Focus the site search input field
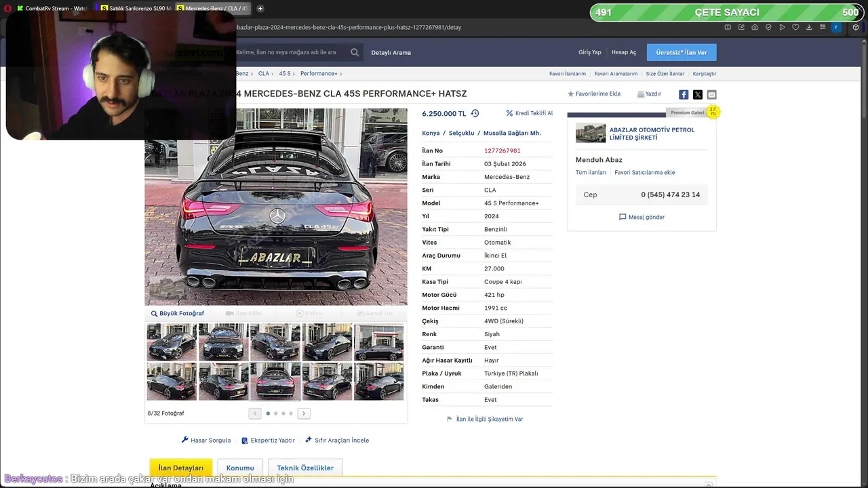This screenshot has height=488, width=868. point(292,52)
